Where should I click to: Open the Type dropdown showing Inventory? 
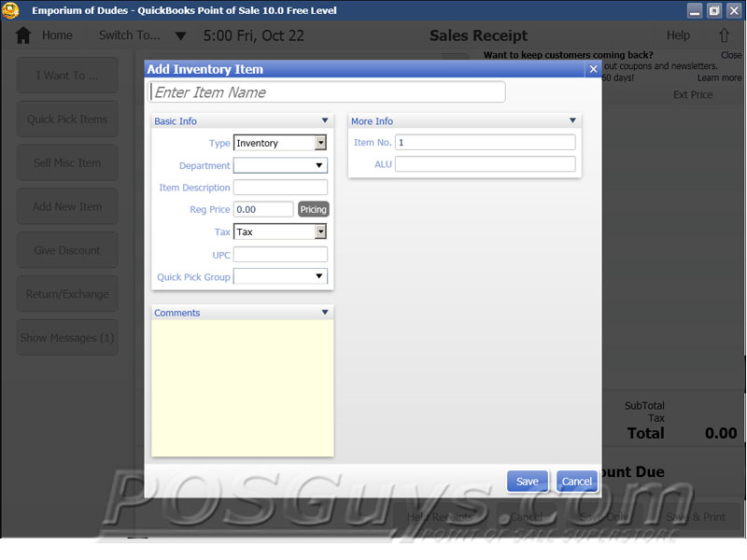[320, 143]
